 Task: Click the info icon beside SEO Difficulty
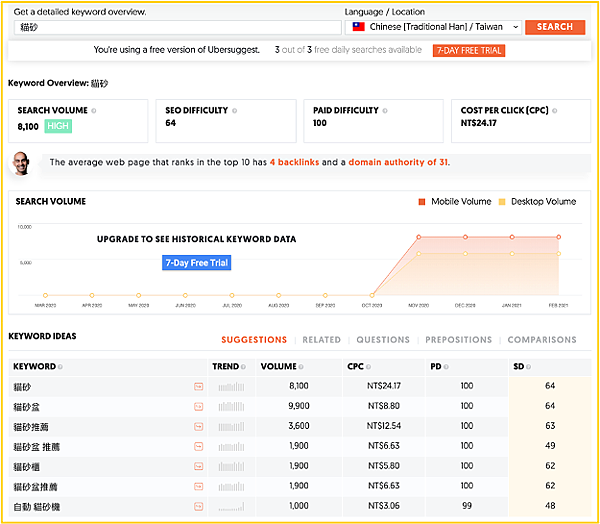tap(234, 110)
